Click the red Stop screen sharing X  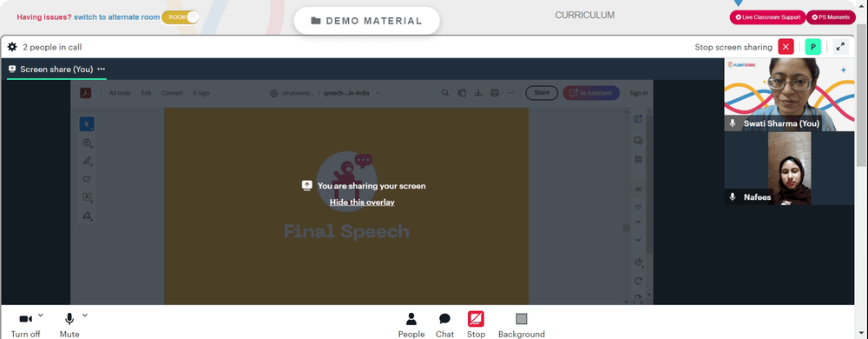786,47
